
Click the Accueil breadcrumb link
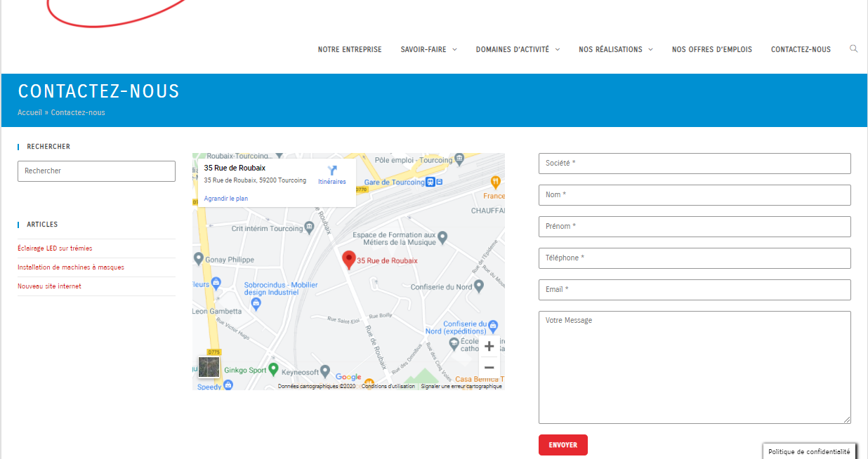30,112
